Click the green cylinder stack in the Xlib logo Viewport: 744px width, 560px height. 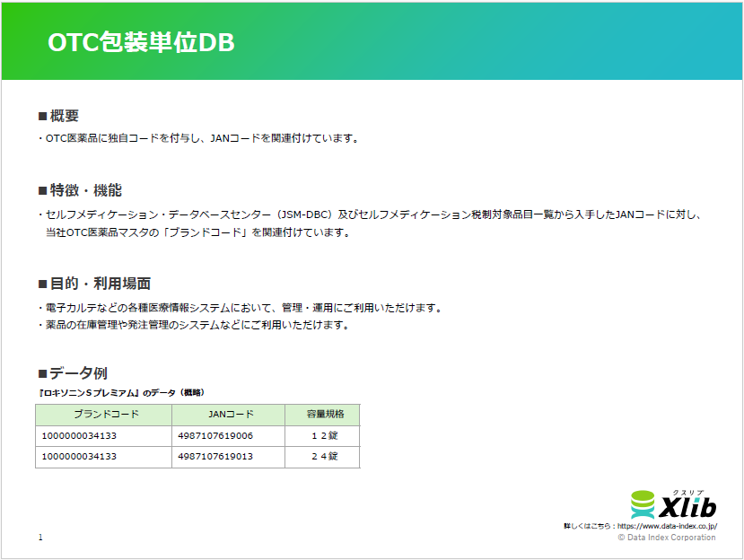pyautogui.click(x=641, y=503)
